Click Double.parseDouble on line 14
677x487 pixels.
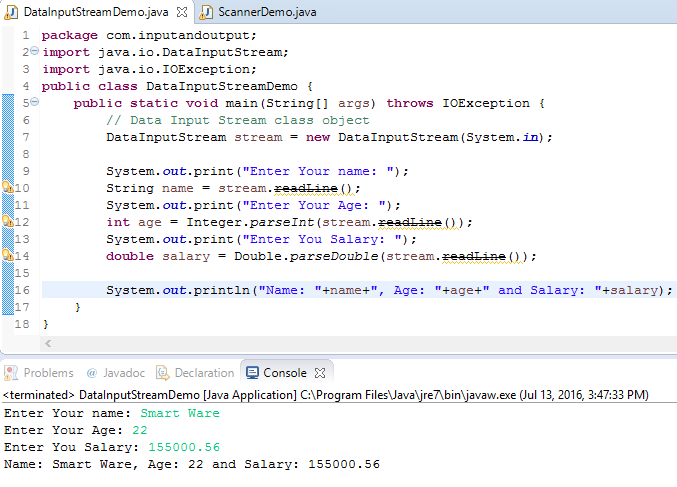pos(306,256)
